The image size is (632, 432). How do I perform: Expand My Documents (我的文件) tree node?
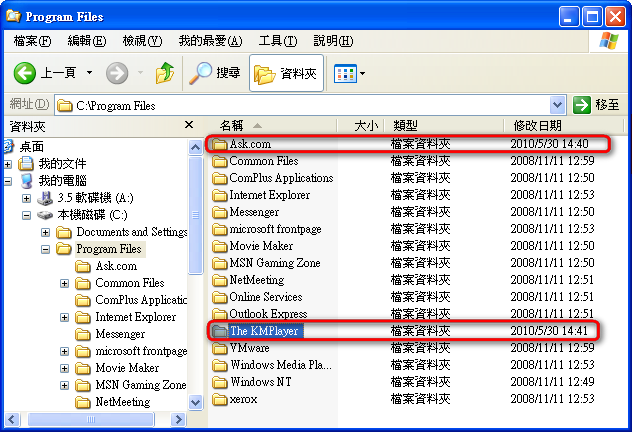point(8,164)
